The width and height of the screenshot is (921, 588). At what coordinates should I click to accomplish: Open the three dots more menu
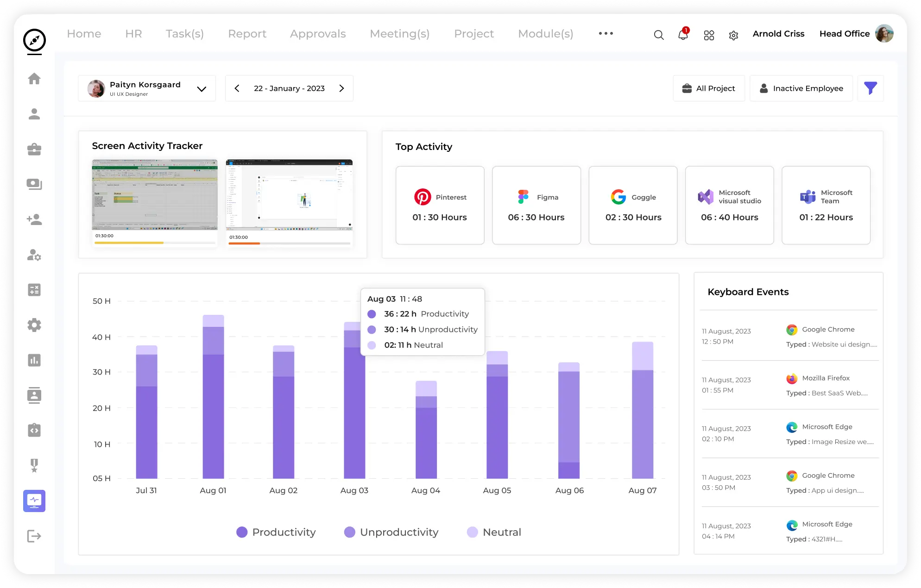pyautogui.click(x=606, y=33)
